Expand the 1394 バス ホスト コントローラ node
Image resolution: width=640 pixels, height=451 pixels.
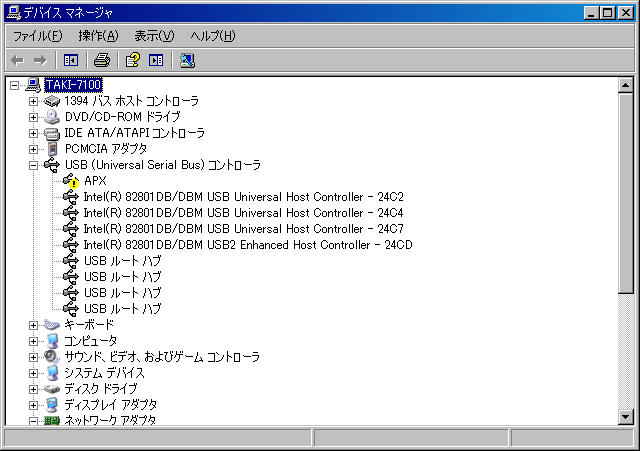pos(33,101)
